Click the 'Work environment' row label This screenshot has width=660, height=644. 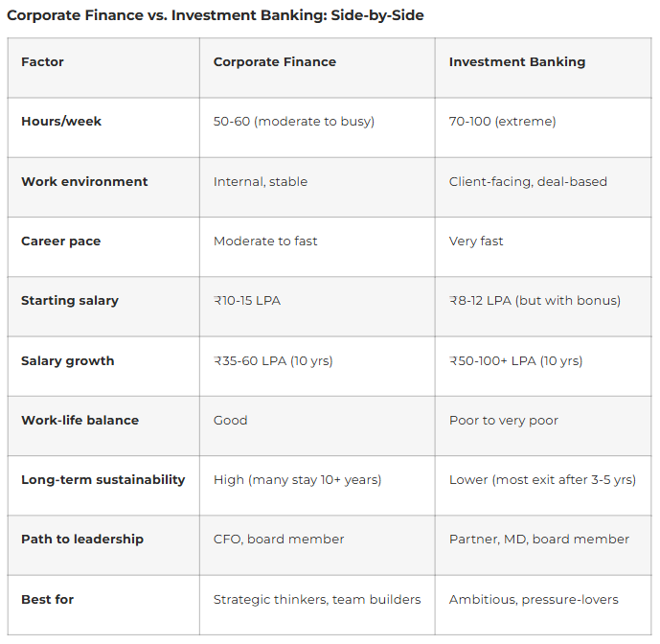[84, 182]
